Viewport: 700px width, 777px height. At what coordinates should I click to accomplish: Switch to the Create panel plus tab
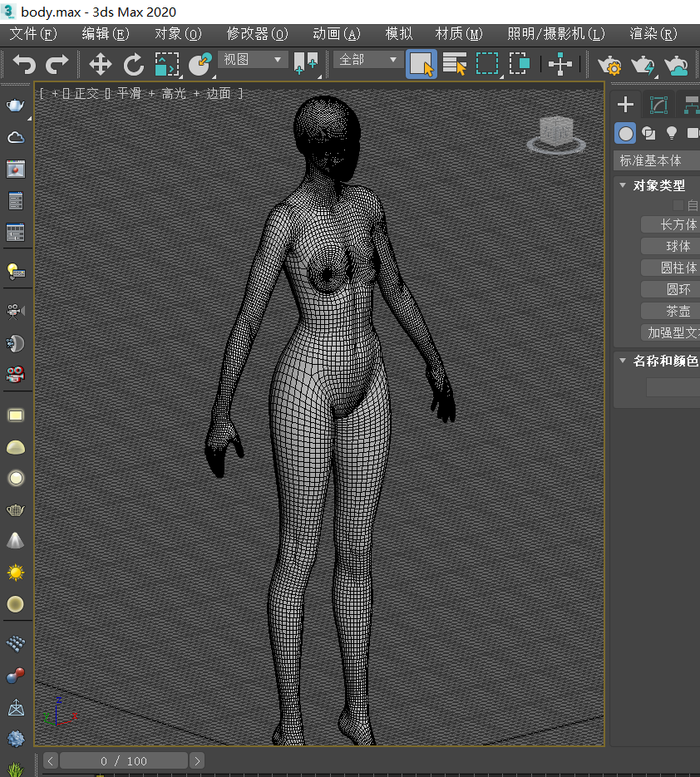[x=626, y=104]
